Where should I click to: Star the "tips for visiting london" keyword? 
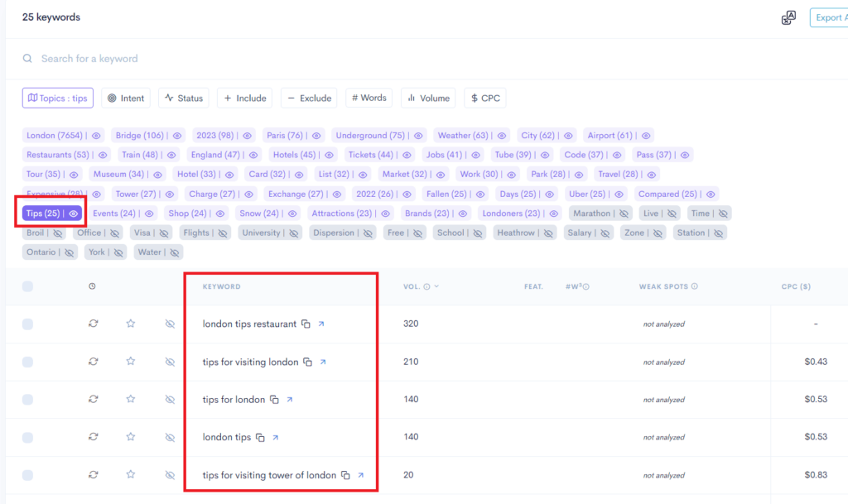click(130, 362)
